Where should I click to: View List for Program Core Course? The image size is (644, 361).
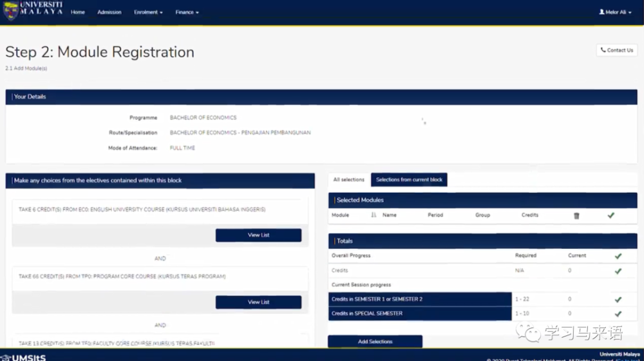pyautogui.click(x=258, y=302)
